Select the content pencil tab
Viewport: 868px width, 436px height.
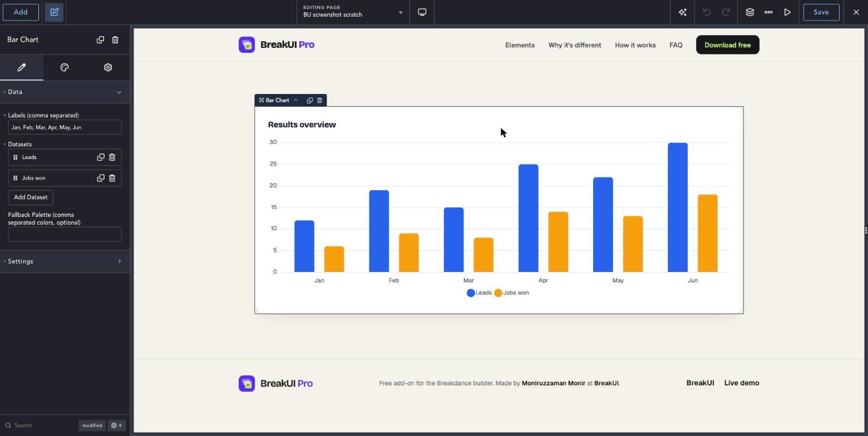22,67
